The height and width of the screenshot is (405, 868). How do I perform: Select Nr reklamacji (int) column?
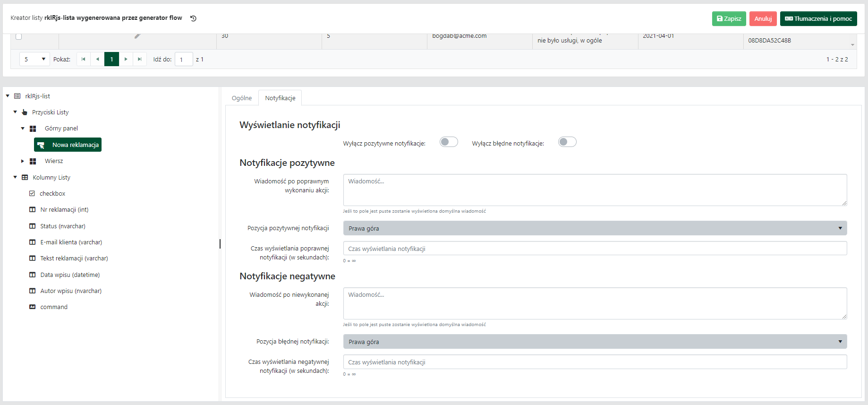coord(64,209)
